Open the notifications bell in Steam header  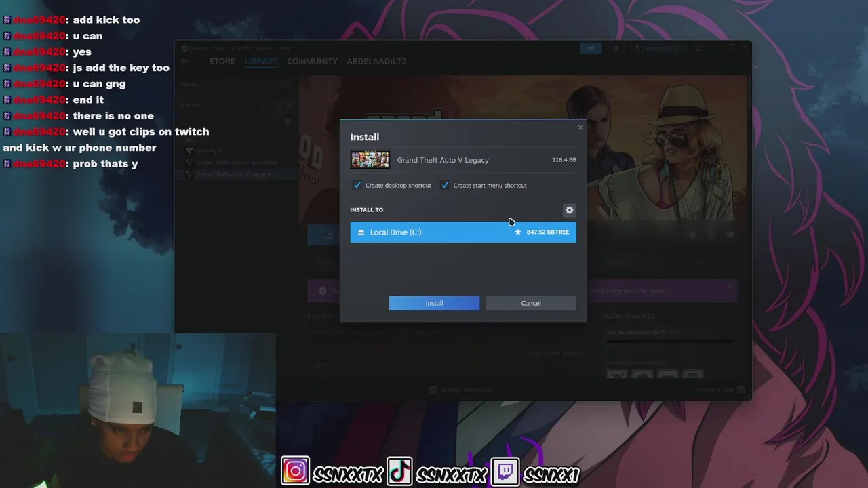coord(616,48)
